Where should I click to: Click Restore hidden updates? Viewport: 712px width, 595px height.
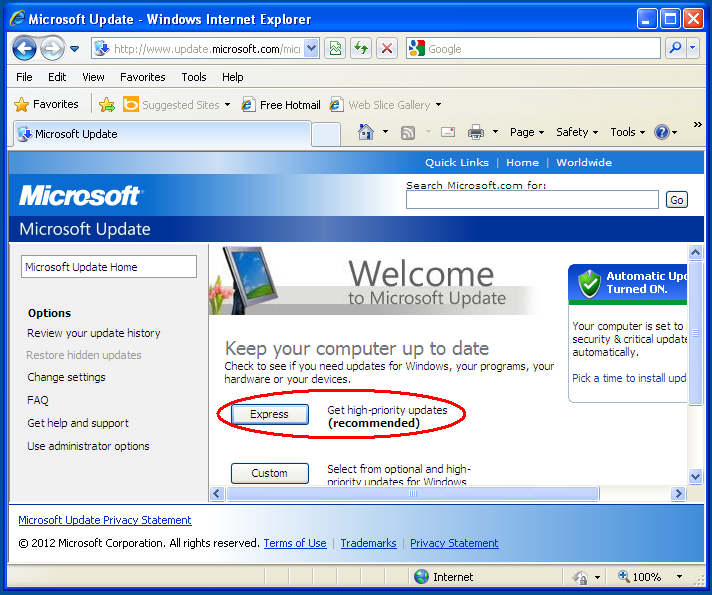pos(84,355)
